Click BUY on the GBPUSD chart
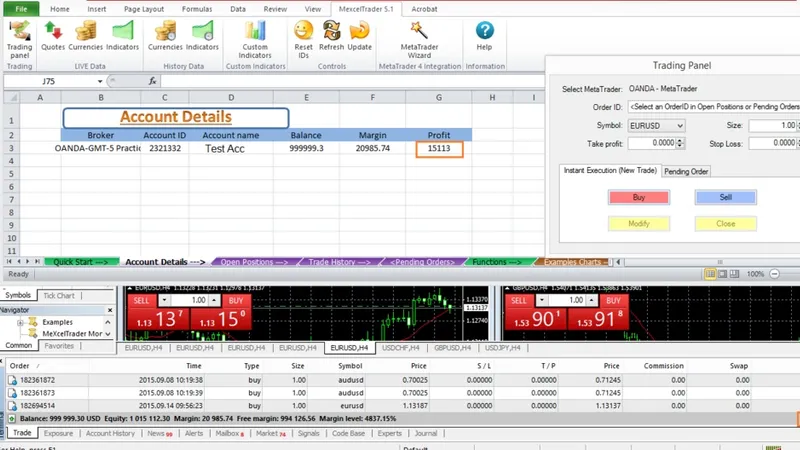 613,301
